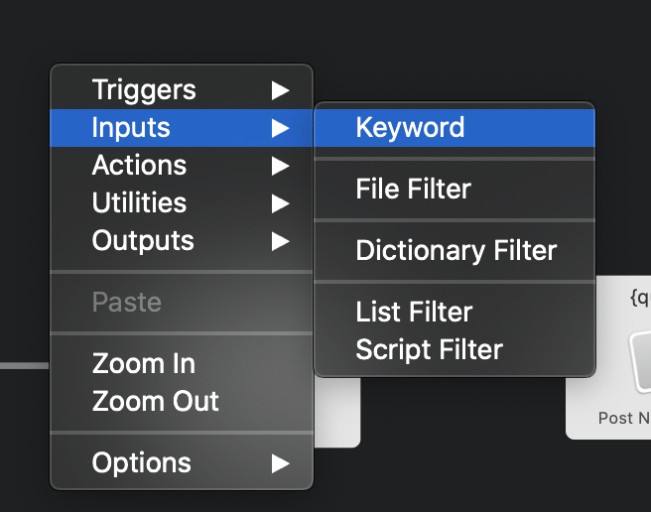Screen dimensions: 651x512
Task: Add a File Filter input
Action: click(413, 189)
